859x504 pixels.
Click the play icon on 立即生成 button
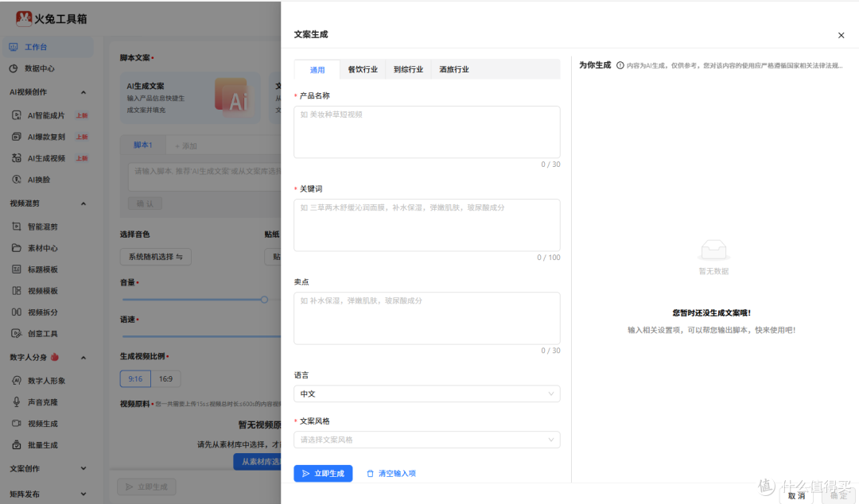click(305, 473)
